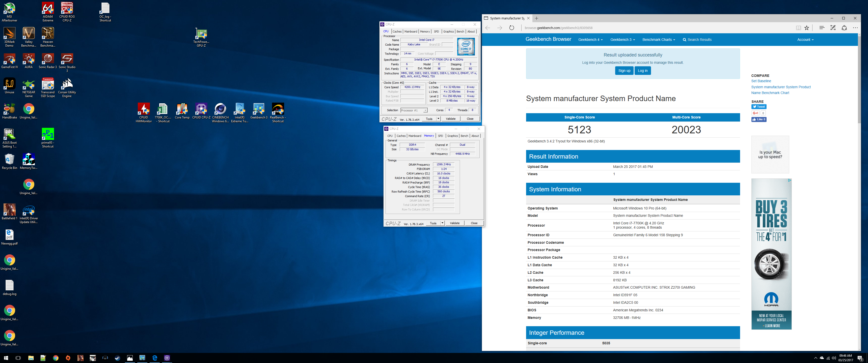The image size is (868, 363).
Task: Click the Edge address bar URL
Action: tap(558, 28)
